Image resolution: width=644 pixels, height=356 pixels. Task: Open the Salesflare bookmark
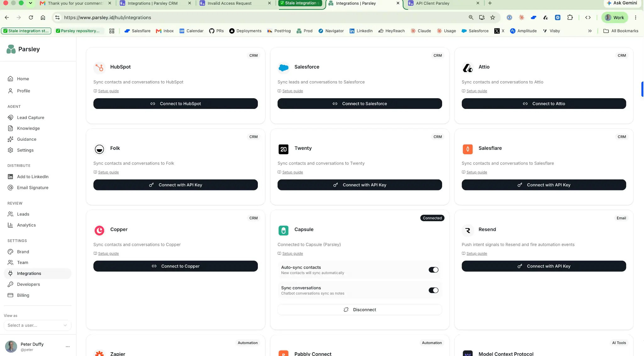[137, 31]
